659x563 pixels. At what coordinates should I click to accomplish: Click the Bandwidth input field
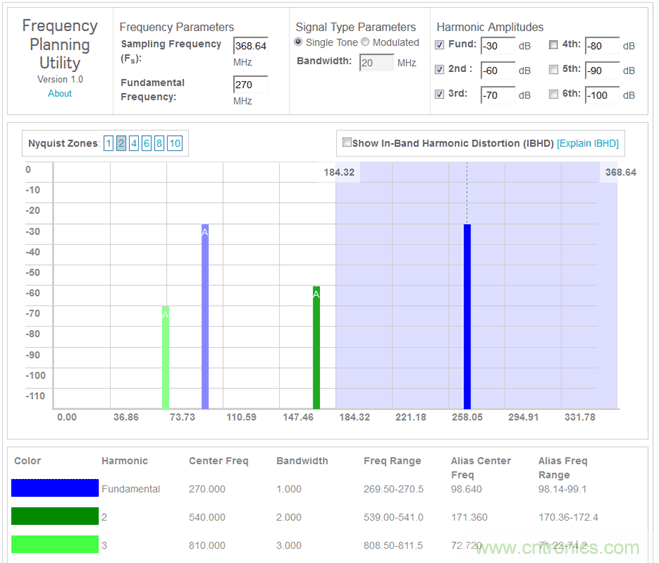coord(375,63)
